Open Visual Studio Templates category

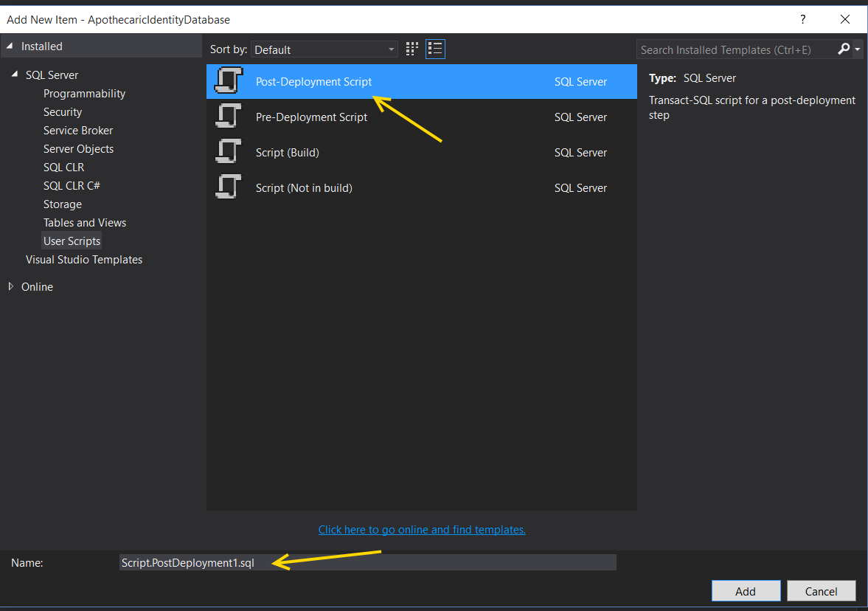84,260
